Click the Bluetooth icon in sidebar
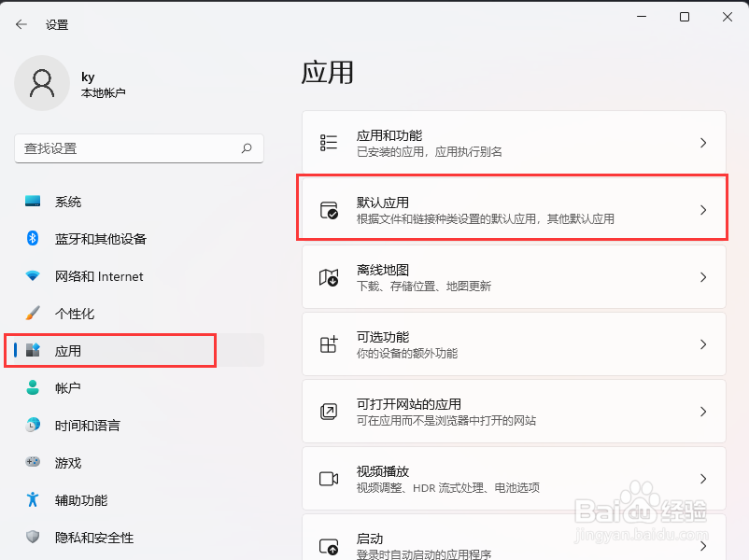Screen dimensions: 749x560 click(33, 238)
